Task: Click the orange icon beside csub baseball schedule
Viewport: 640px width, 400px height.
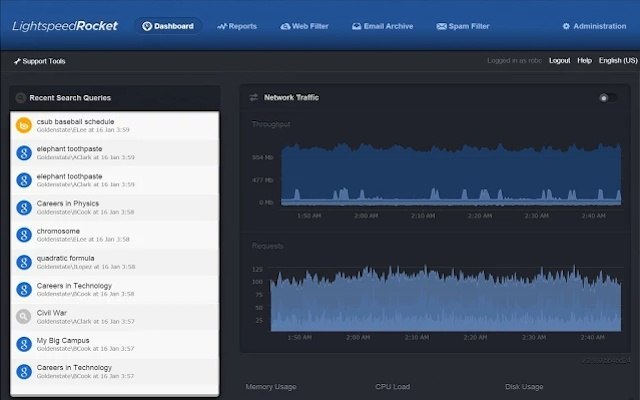Action: [24, 125]
